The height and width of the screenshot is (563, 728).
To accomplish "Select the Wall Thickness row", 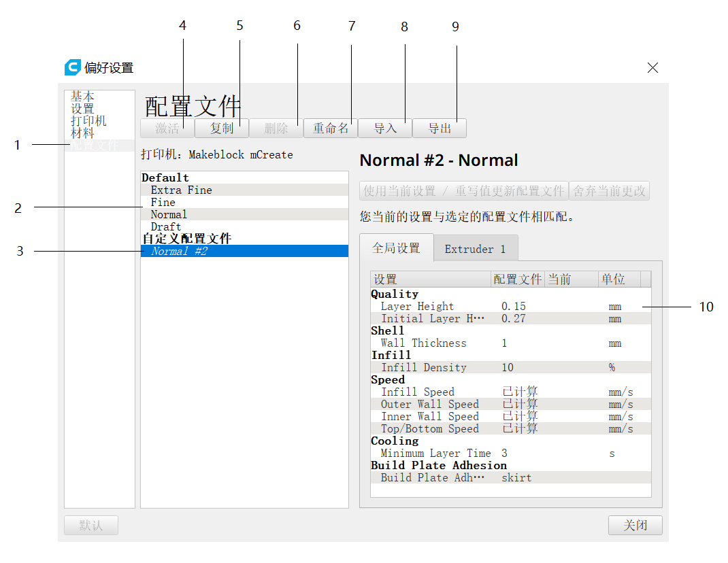I will click(511, 343).
